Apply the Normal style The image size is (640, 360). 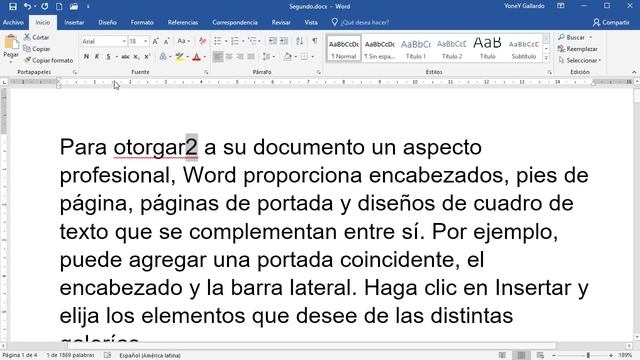tap(344, 48)
